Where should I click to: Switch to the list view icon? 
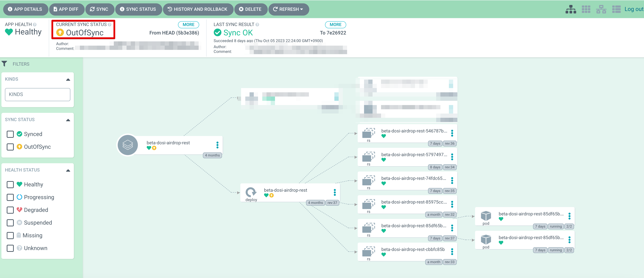click(616, 9)
